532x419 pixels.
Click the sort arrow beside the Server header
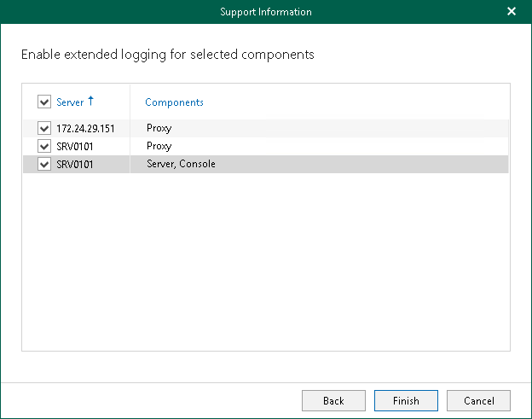pyautogui.click(x=90, y=102)
